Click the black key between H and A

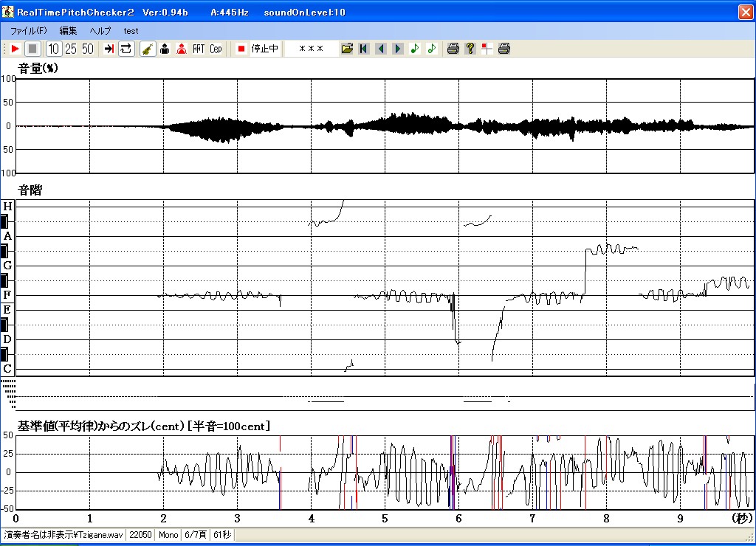coord(4,221)
